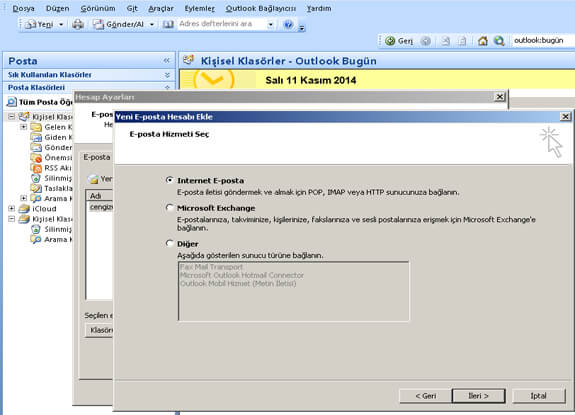Open the Gönder/Al dropdown arrow
The height and width of the screenshot is (415, 575).
point(151,25)
